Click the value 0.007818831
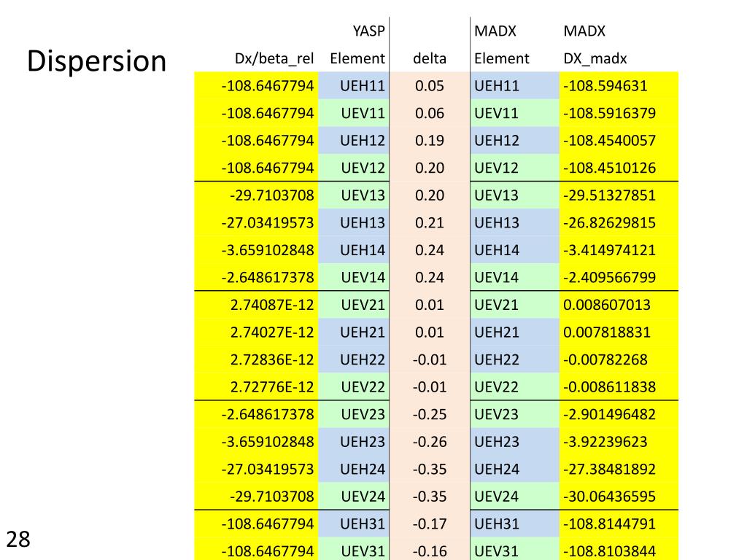The width and height of the screenshot is (747, 560). 607,332
